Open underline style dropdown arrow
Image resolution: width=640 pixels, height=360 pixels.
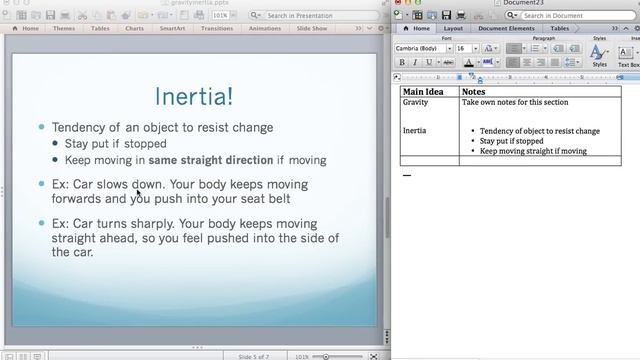439,62
